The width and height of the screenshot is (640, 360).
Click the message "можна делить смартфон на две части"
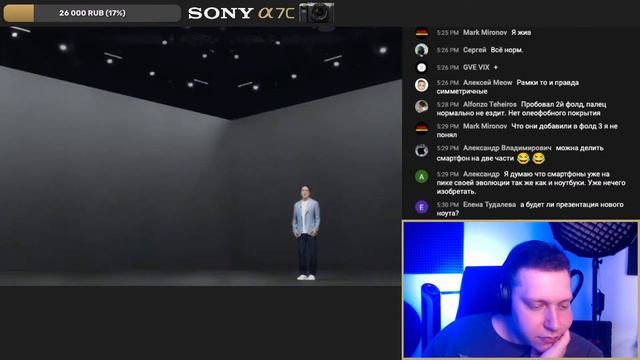(x=520, y=153)
